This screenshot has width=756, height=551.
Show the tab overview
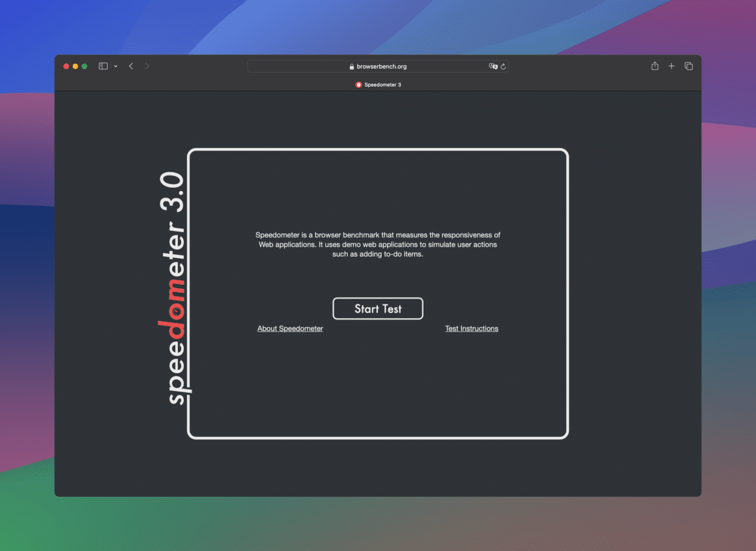point(688,67)
